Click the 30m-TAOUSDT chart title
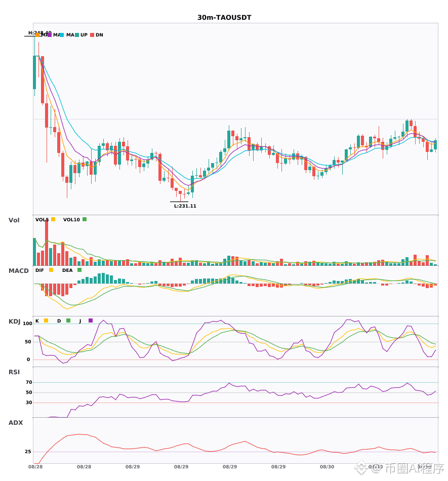This screenshot has width=448, height=481. tap(224, 18)
